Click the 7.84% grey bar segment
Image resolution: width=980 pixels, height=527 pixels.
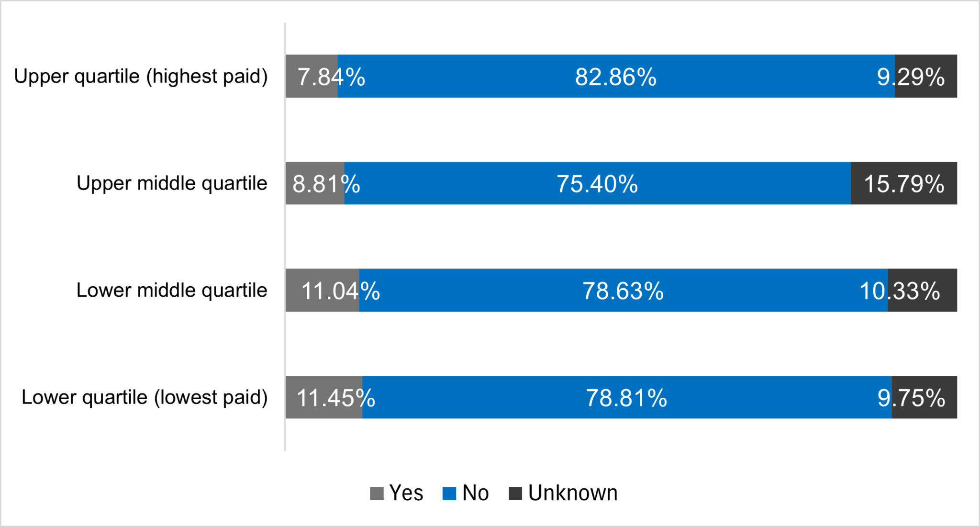click(x=312, y=76)
